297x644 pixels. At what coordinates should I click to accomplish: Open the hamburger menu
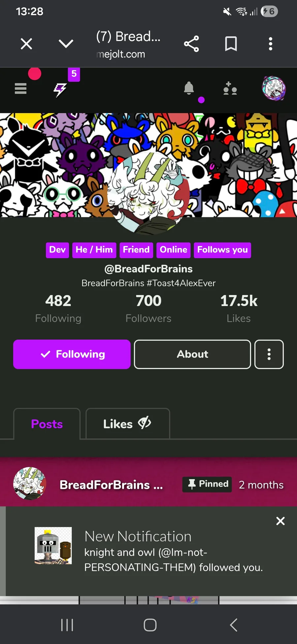click(20, 89)
